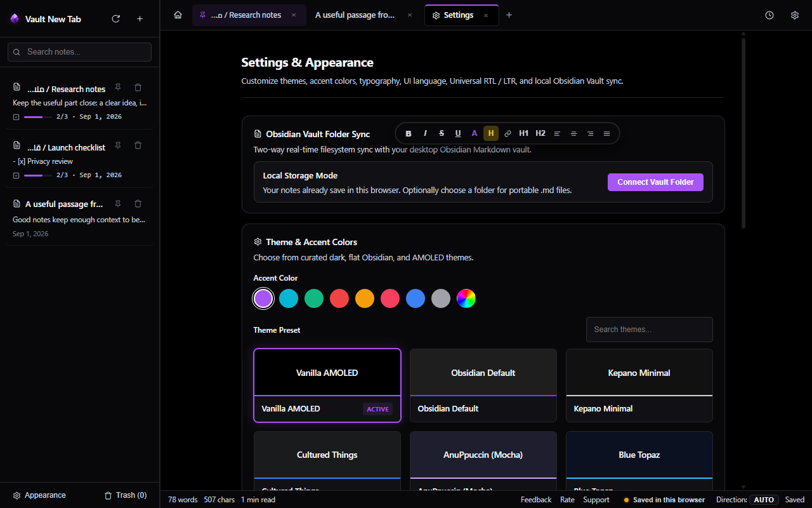
Task: Click the Support link in status bar
Action: (596, 500)
